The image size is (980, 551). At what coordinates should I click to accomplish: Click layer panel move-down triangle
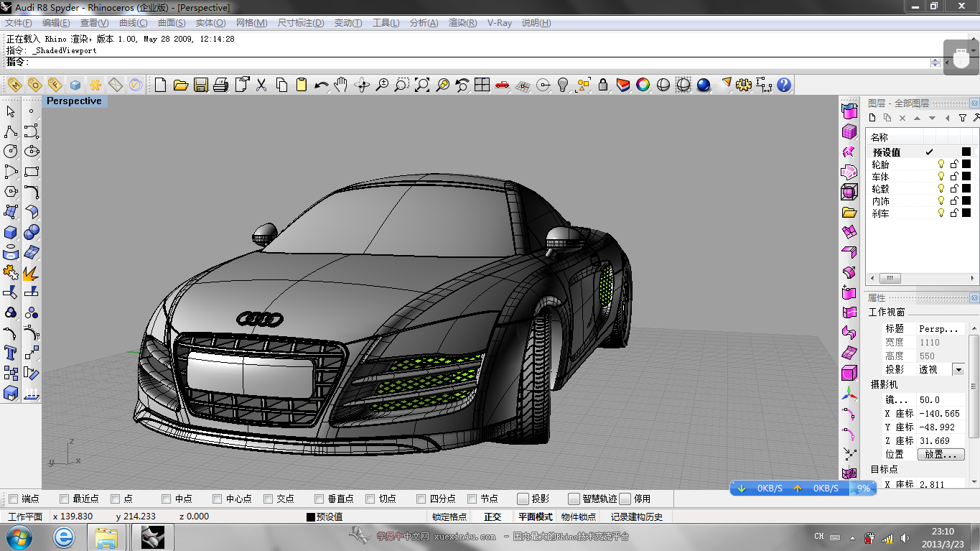[x=933, y=118]
